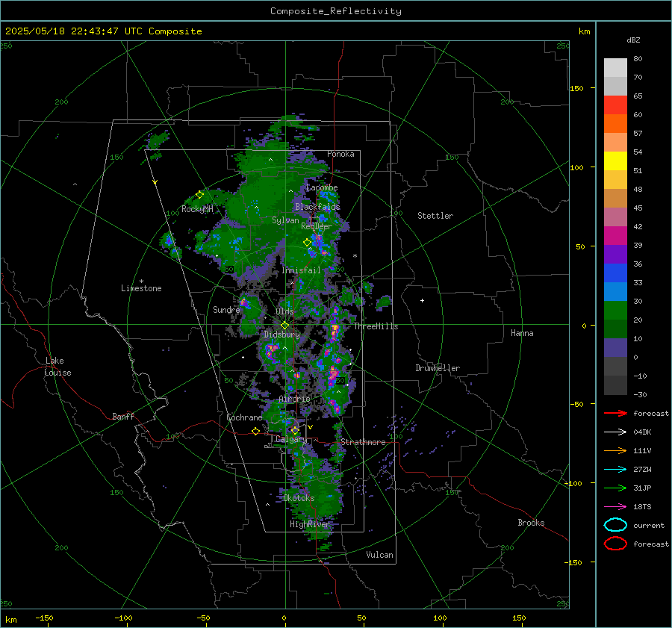The height and width of the screenshot is (628, 672).
Task: Click the dBZ legend heading
Action: (633, 40)
